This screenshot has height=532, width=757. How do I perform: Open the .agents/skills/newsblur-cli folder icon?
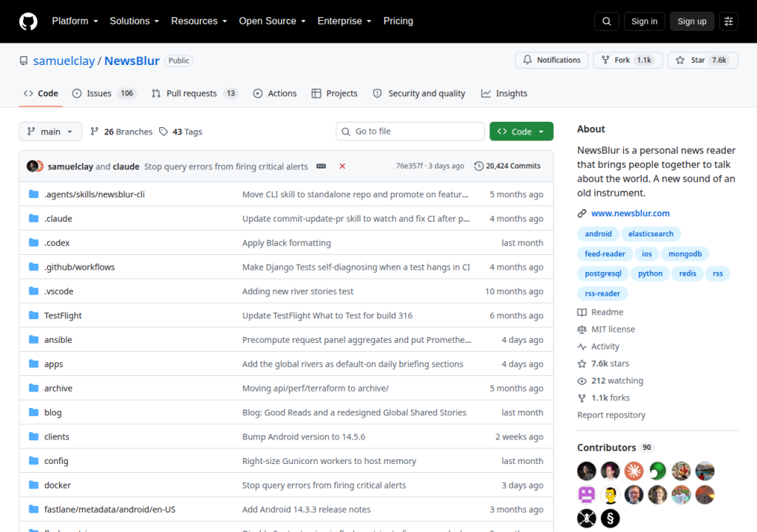(x=33, y=194)
